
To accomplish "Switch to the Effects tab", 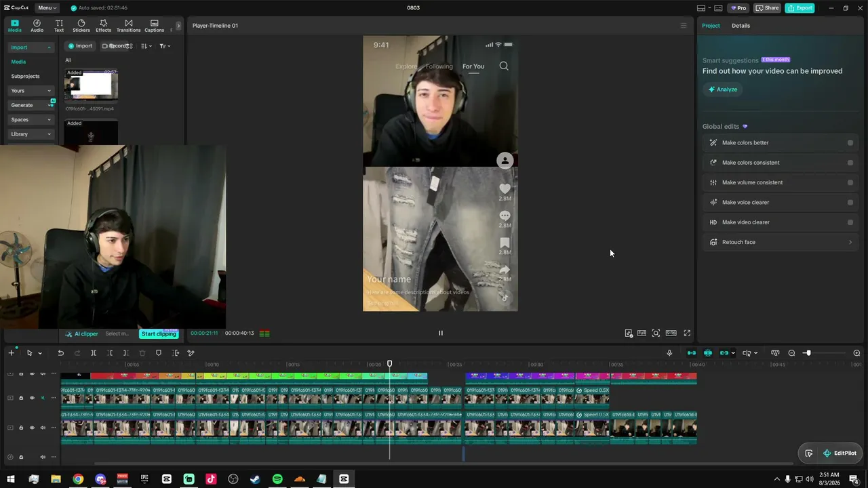I will (x=103, y=26).
